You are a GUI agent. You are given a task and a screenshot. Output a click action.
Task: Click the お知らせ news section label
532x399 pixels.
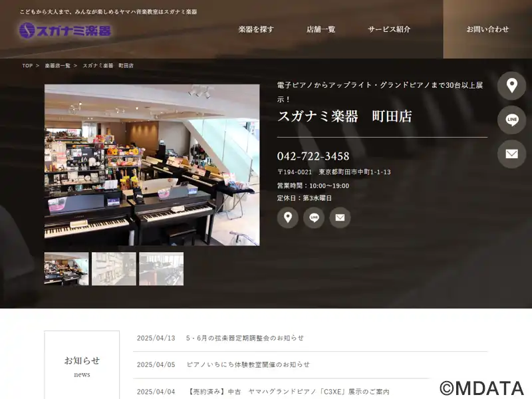pyautogui.click(x=82, y=360)
